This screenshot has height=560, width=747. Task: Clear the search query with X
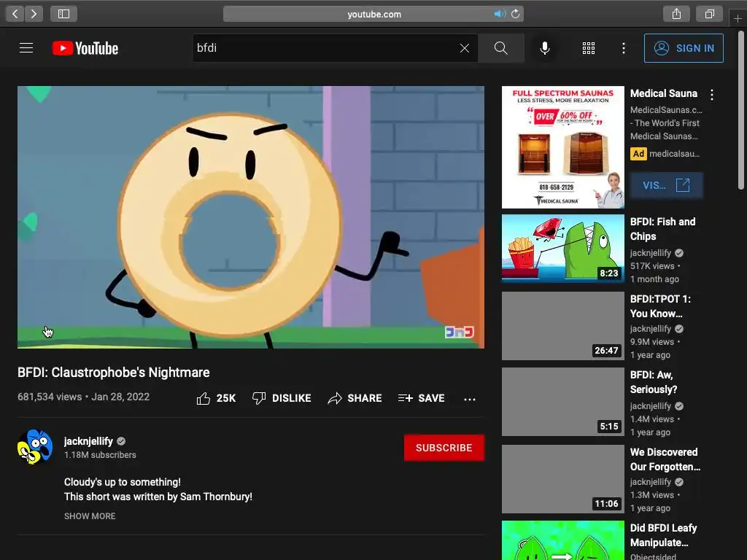465,48
